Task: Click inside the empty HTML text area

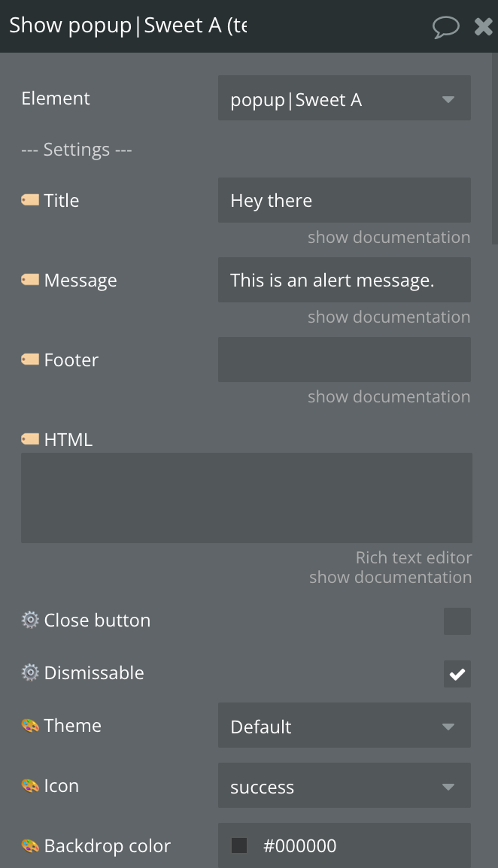Action: pyautogui.click(x=247, y=498)
